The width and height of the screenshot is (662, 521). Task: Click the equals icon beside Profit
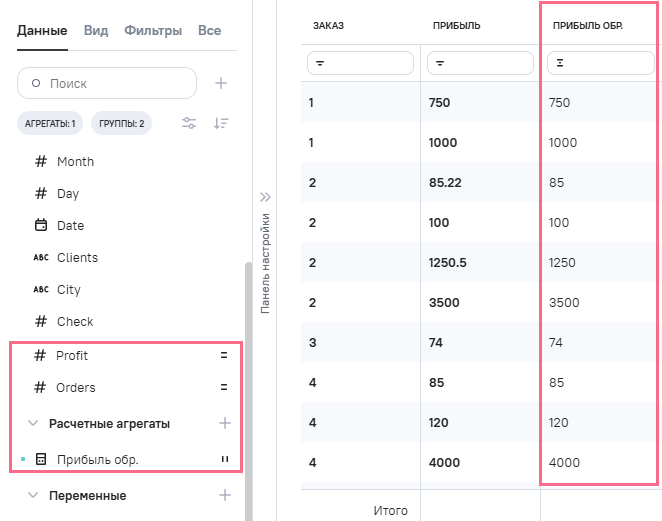224,355
